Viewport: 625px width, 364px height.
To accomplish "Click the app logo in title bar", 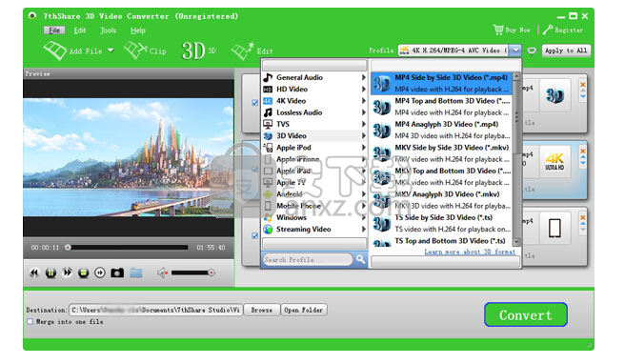I will pos(32,15).
